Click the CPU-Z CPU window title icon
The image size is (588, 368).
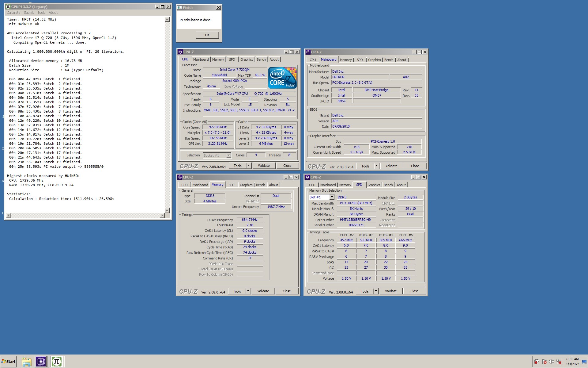coord(180,52)
